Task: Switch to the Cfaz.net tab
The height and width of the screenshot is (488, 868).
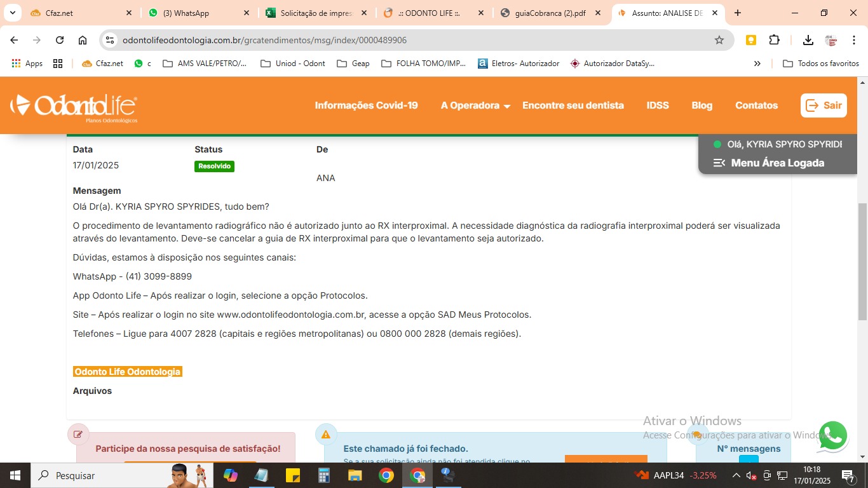Action: [81, 13]
